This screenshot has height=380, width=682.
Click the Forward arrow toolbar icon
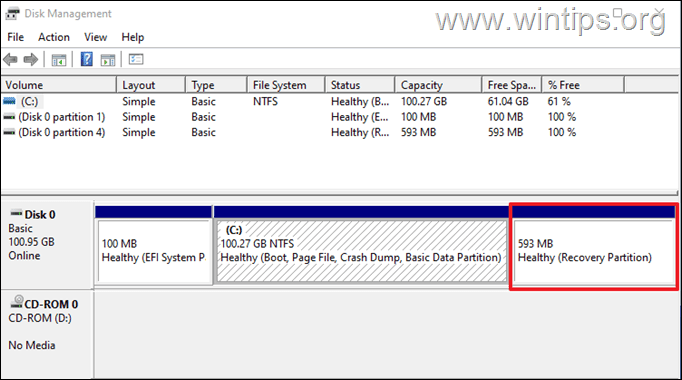(30, 59)
